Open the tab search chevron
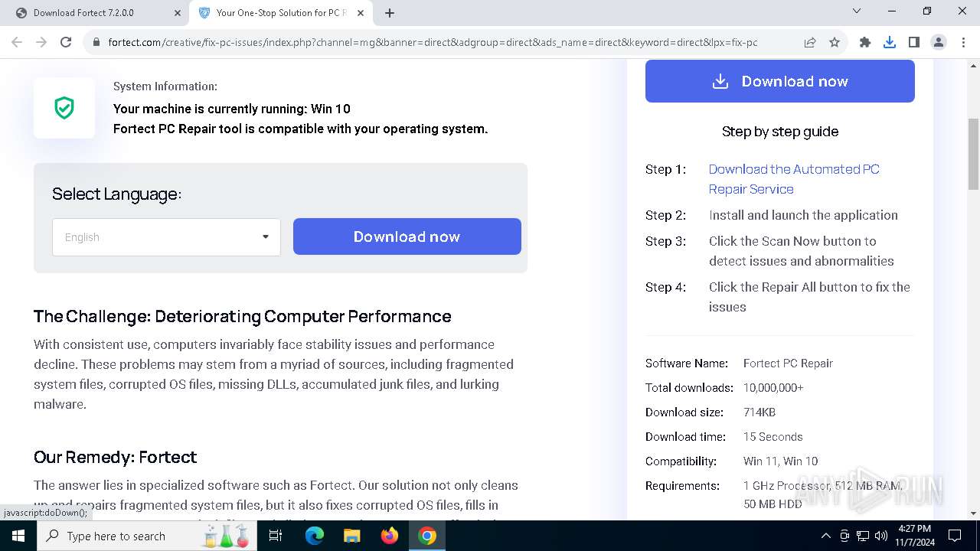 [857, 11]
